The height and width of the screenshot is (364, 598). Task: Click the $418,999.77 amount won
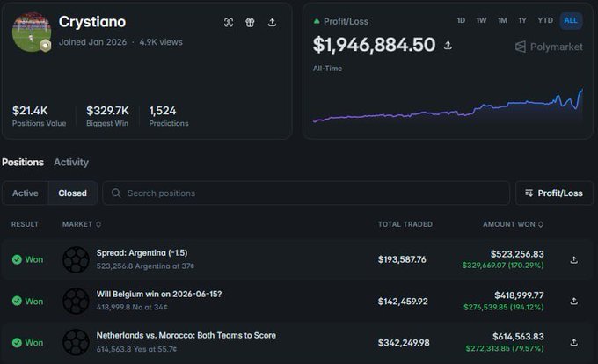coord(519,295)
